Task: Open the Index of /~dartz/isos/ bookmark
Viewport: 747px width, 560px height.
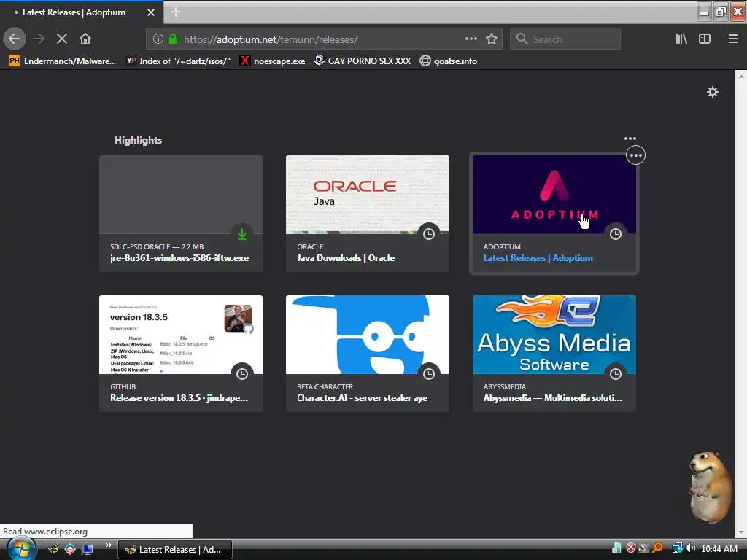Action: click(178, 61)
